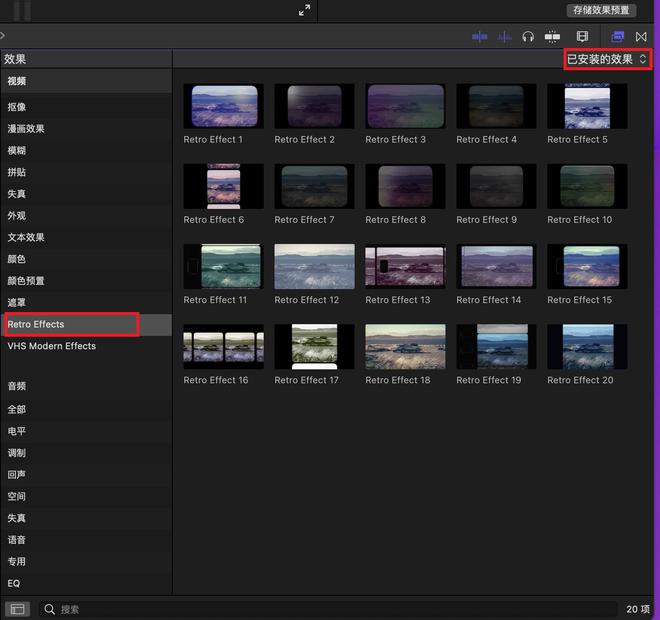Click the pause icon at top left

point(22,10)
